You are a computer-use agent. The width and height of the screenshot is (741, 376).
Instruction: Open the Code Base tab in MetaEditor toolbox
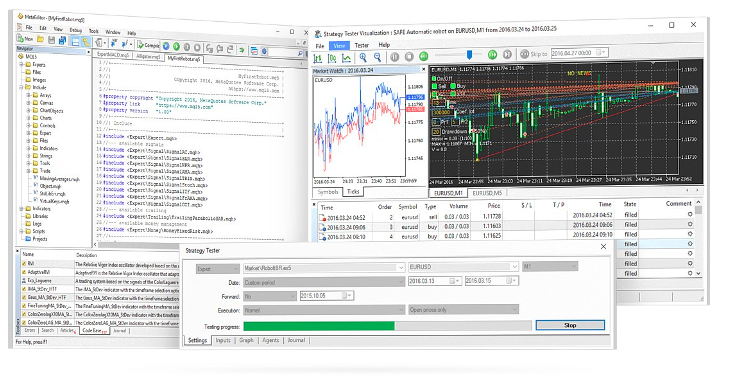click(x=94, y=331)
